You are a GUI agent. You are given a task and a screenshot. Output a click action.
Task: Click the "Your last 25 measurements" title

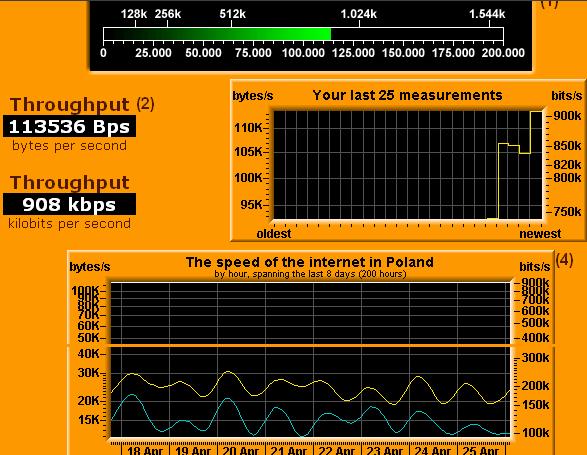[407, 95]
